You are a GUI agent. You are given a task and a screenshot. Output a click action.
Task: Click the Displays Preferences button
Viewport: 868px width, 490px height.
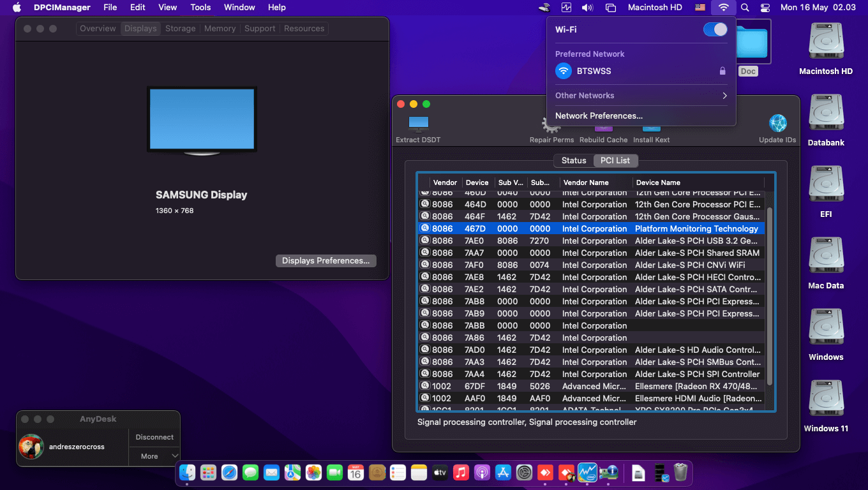click(325, 261)
